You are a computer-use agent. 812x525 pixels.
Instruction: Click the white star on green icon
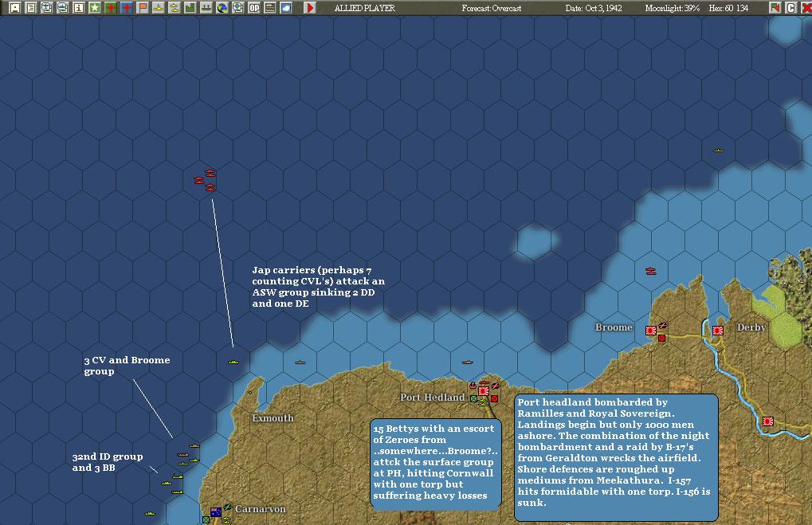95,8
